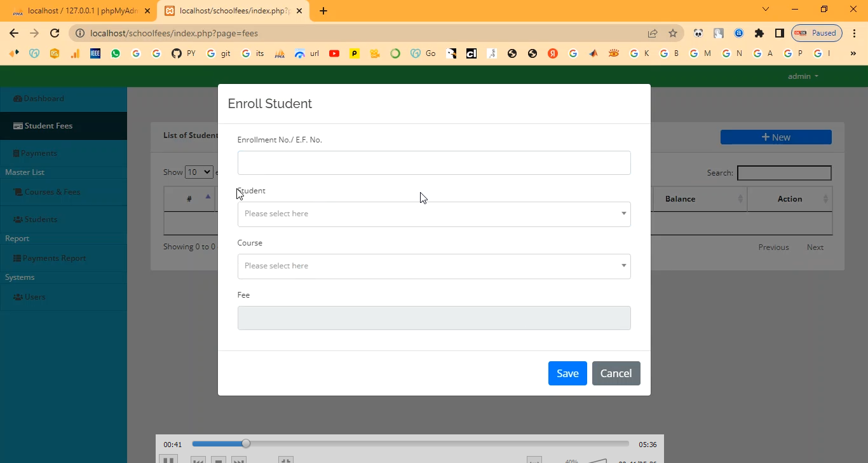Image resolution: width=868 pixels, height=463 pixels.
Task: Reload the page with the refresh icon
Action: (55, 33)
